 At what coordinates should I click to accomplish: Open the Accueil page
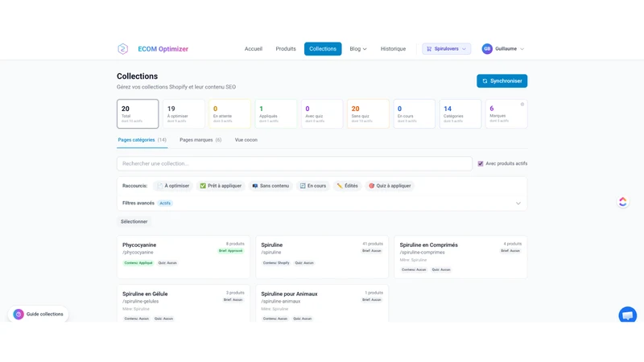(x=254, y=49)
